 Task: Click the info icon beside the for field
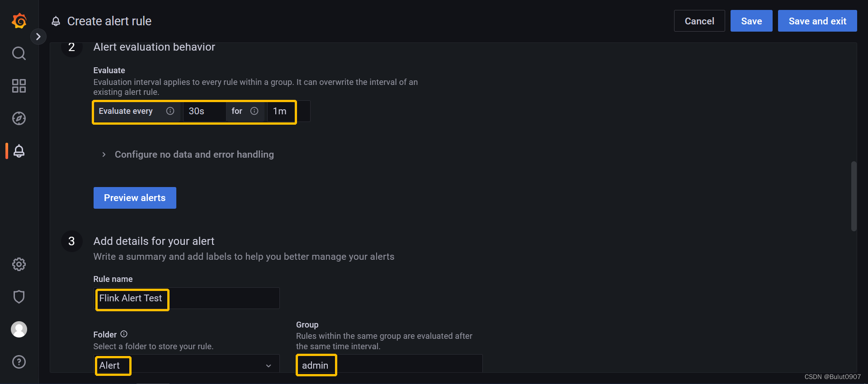click(254, 111)
